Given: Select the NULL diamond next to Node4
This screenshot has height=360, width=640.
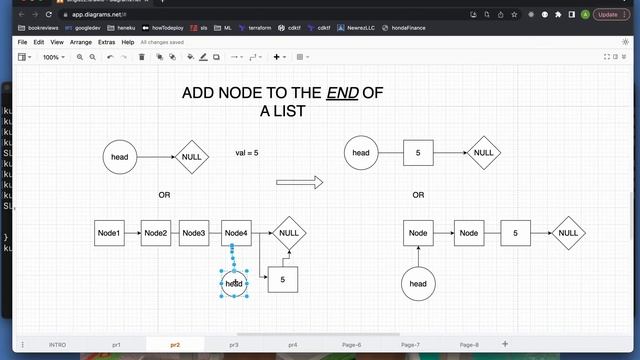Looking at the screenshot, I should click(289, 233).
